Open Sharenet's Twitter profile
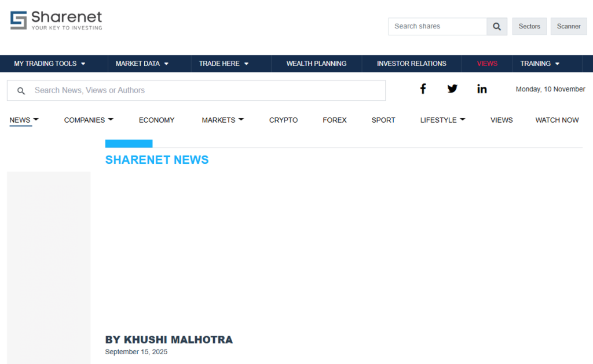 (x=452, y=89)
